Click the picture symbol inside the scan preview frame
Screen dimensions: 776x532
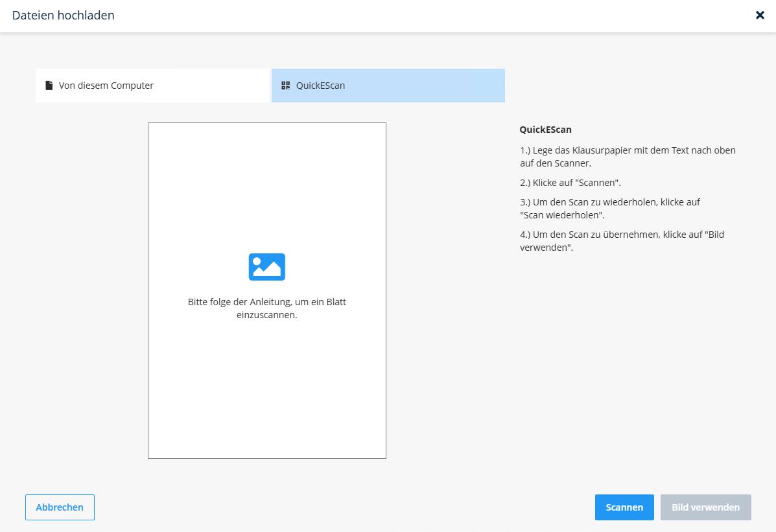pos(266,267)
